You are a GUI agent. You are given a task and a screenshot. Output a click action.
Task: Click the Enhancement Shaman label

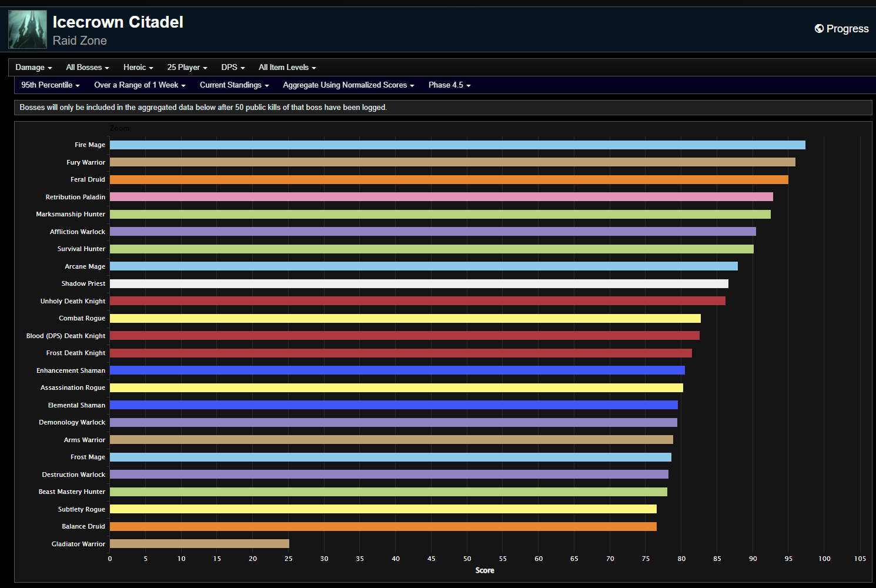pos(71,370)
